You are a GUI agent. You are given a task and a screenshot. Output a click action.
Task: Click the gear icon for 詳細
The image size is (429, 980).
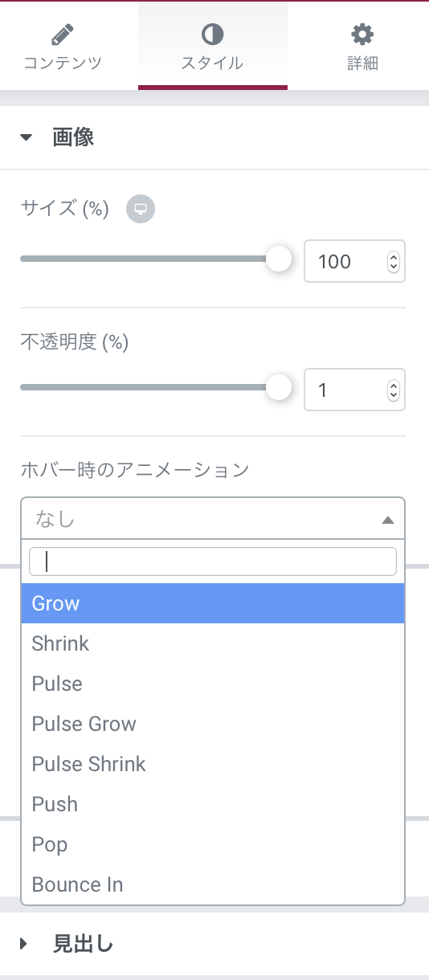coord(363,35)
